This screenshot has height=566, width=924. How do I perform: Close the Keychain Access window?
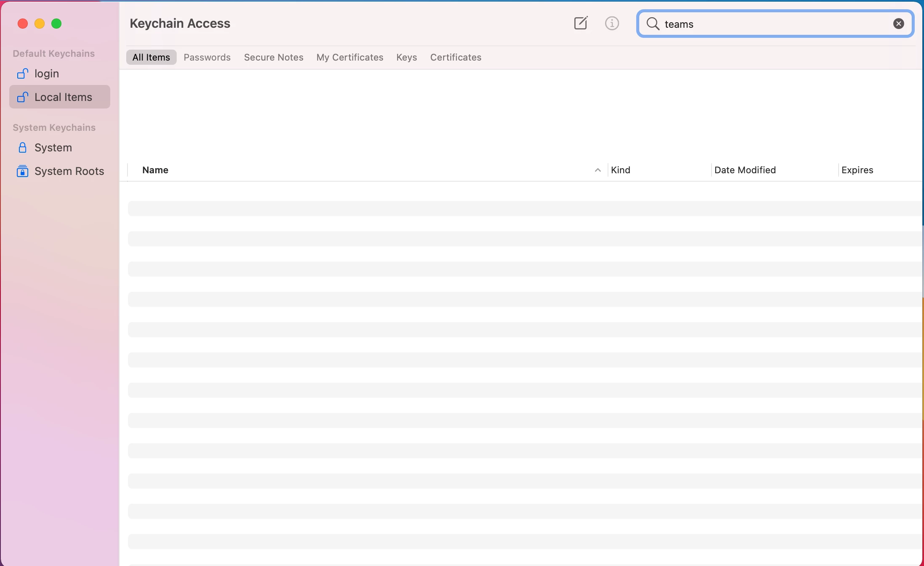[x=23, y=24]
